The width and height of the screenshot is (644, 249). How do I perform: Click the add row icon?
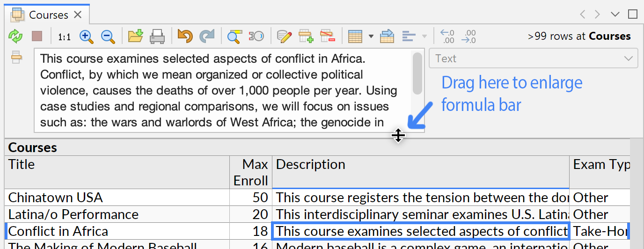306,36
